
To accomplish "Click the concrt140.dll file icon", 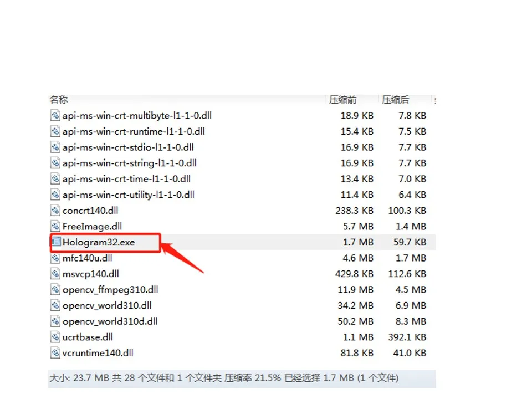I will (55, 211).
